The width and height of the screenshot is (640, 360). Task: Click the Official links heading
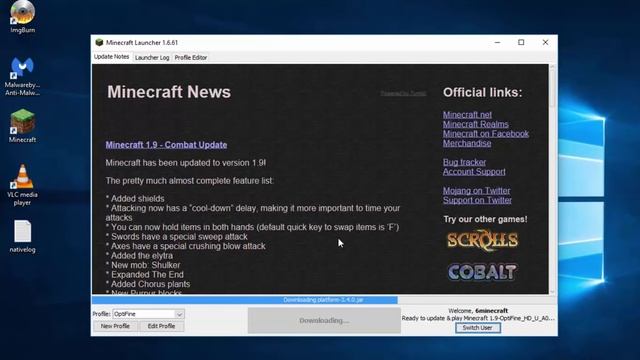[x=482, y=93]
